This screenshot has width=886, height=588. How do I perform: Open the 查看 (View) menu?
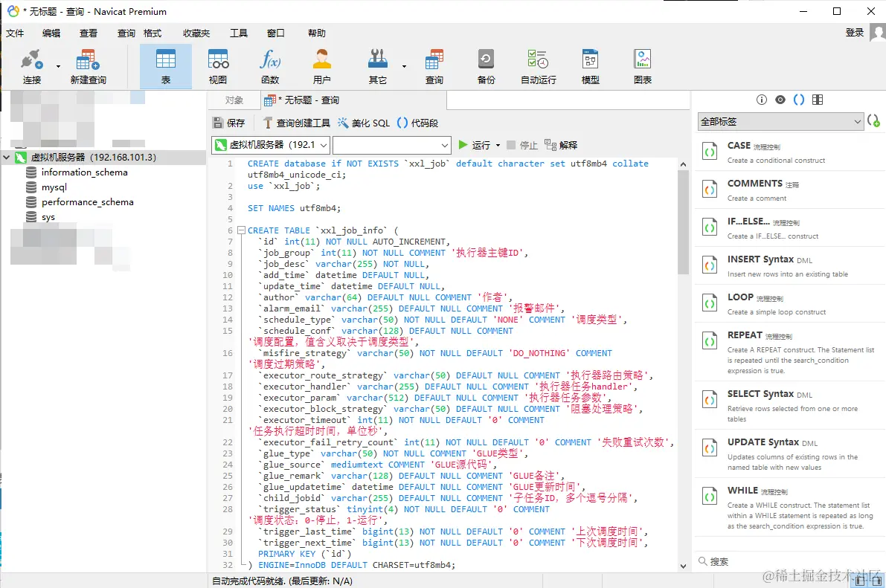88,33
